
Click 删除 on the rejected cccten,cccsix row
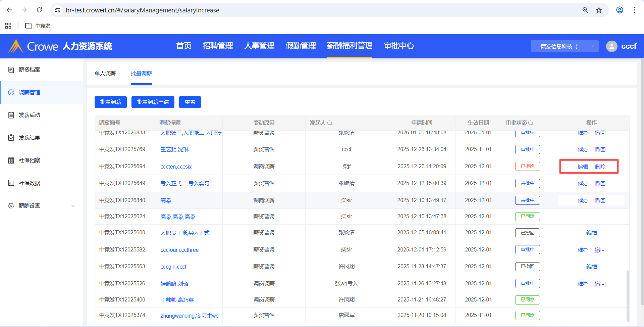(x=600, y=167)
